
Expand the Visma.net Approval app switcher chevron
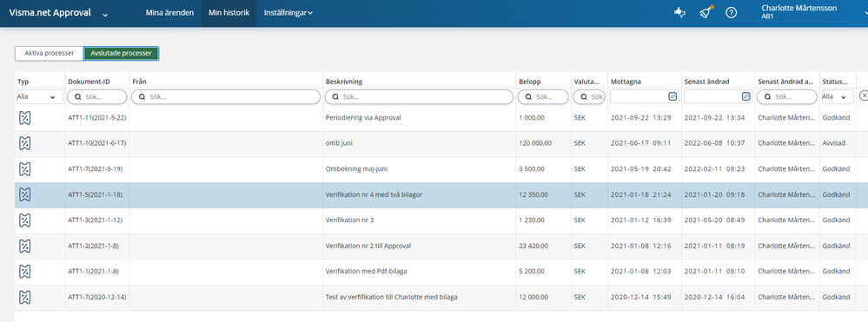tap(105, 15)
